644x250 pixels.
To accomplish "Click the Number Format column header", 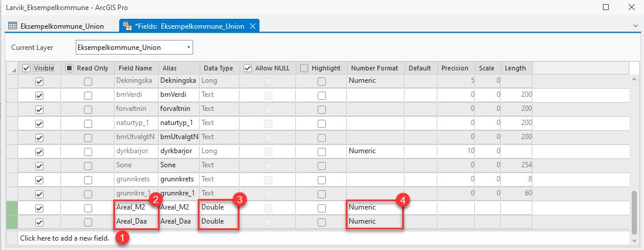I will click(375, 68).
